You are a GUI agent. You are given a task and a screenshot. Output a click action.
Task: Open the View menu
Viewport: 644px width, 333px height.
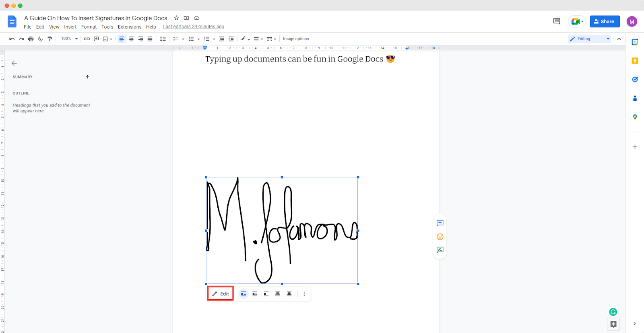(54, 27)
